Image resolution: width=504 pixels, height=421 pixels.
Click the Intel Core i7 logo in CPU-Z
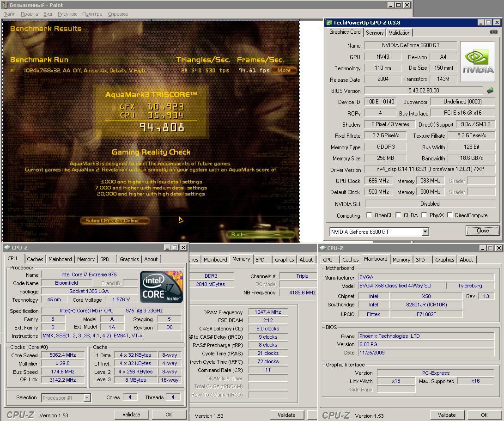(162, 287)
